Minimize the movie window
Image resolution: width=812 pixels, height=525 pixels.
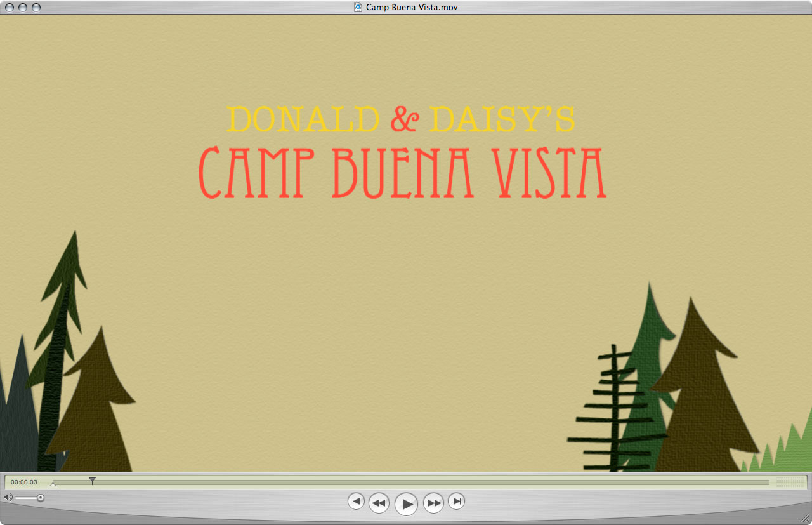(23, 7)
